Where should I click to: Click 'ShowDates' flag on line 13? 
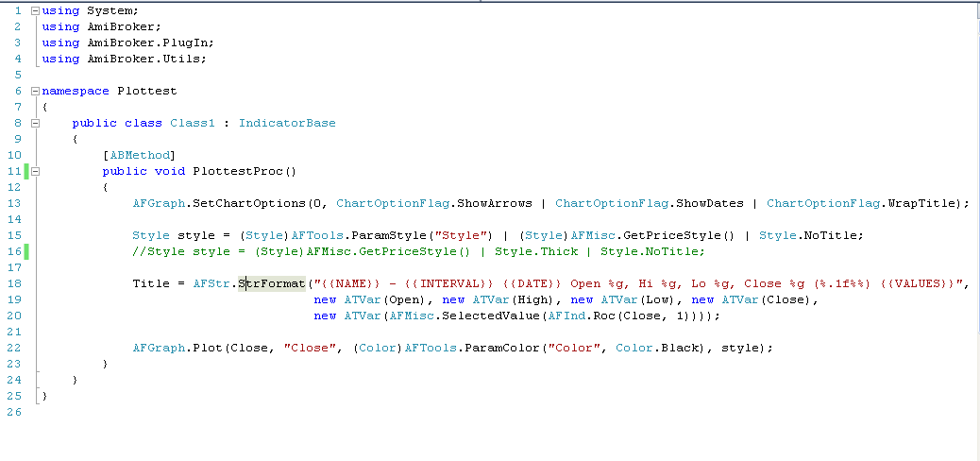710,203
